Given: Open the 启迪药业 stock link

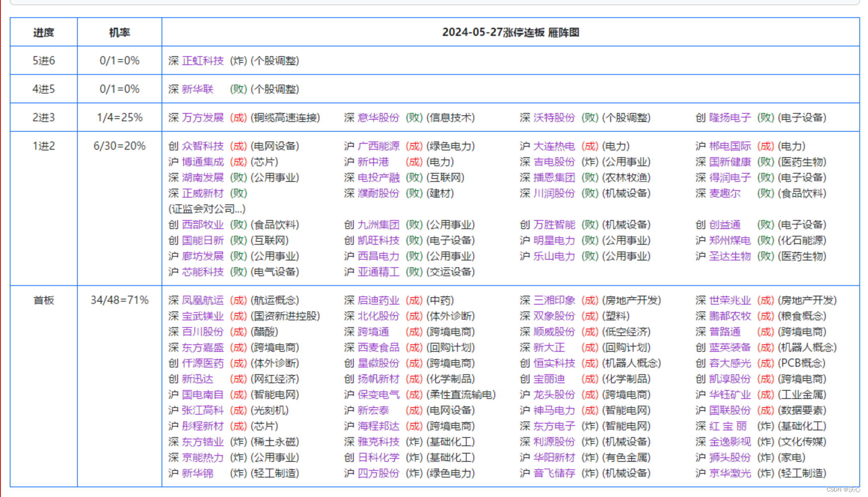Looking at the screenshot, I should [x=378, y=300].
